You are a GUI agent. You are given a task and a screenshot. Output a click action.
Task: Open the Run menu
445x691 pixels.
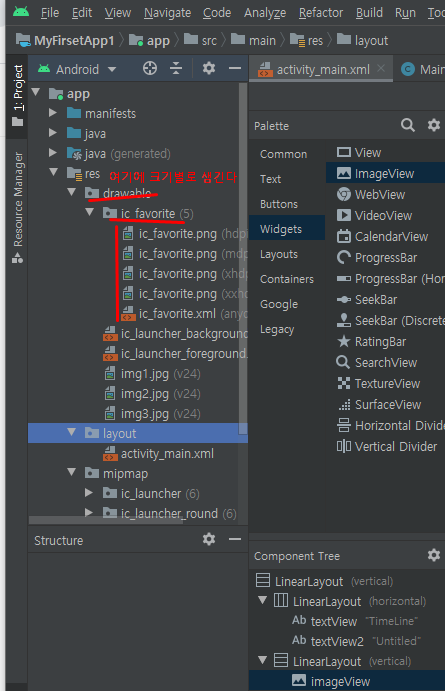pos(405,13)
